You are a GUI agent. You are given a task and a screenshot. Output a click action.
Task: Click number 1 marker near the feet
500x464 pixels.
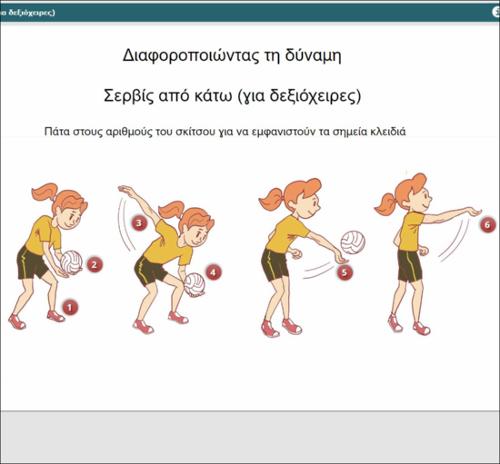(x=70, y=307)
